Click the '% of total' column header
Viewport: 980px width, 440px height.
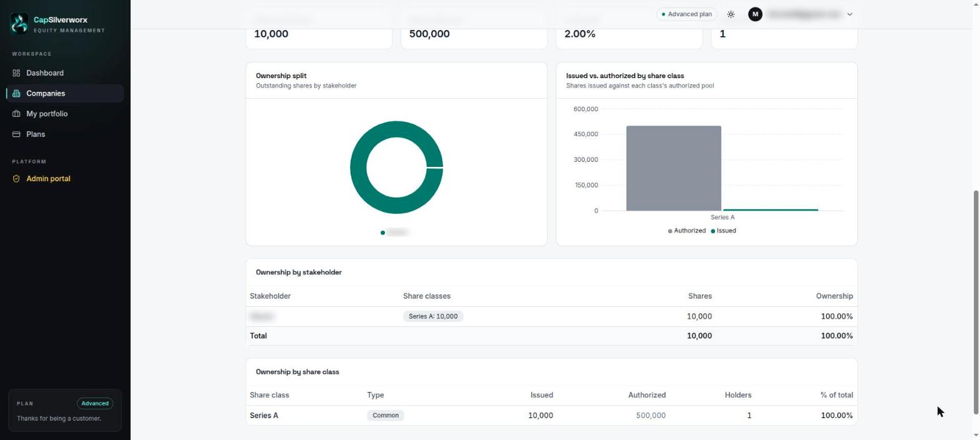click(x=837, y=395)
